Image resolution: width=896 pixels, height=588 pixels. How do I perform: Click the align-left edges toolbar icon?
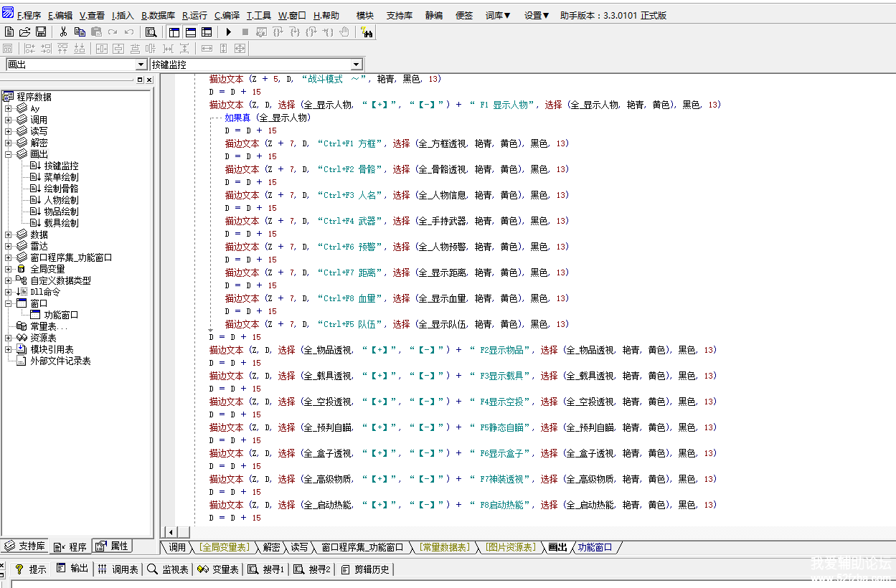pos(30,48)
